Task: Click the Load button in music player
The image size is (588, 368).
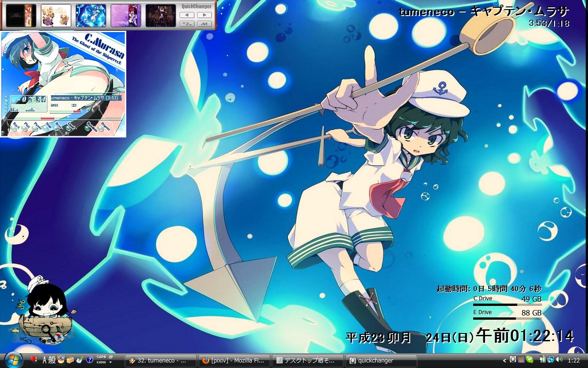Action: tap(70, 126)
